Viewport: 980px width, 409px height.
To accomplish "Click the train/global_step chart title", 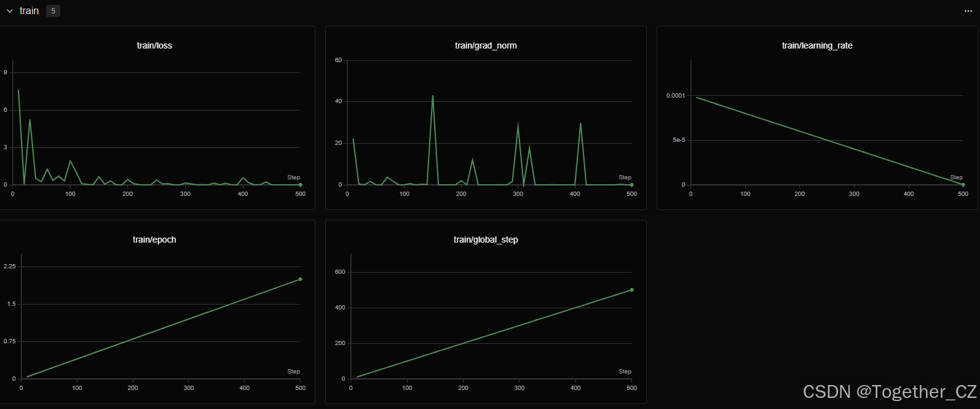I will point(486,240).
